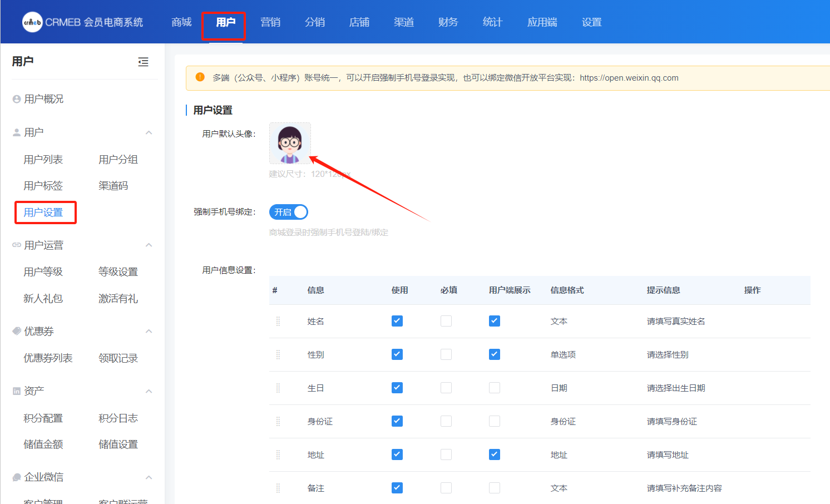Open 用户列表 in the sidebar
Image resolution: width=830 pixels, height=504 pixels.
[x=43, y=160]
